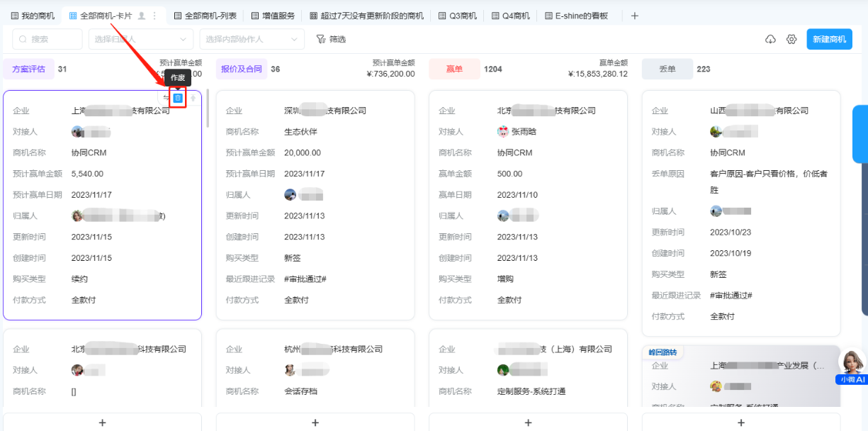Viewport: 868px width, 431px height.
Task: Open the 选择内部协作人 dropdown
Action: click(252, 39)
